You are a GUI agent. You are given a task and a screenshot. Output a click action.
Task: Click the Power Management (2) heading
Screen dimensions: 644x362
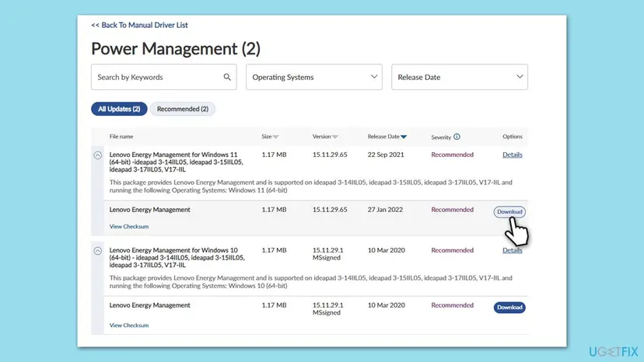(x=176, y=49)
